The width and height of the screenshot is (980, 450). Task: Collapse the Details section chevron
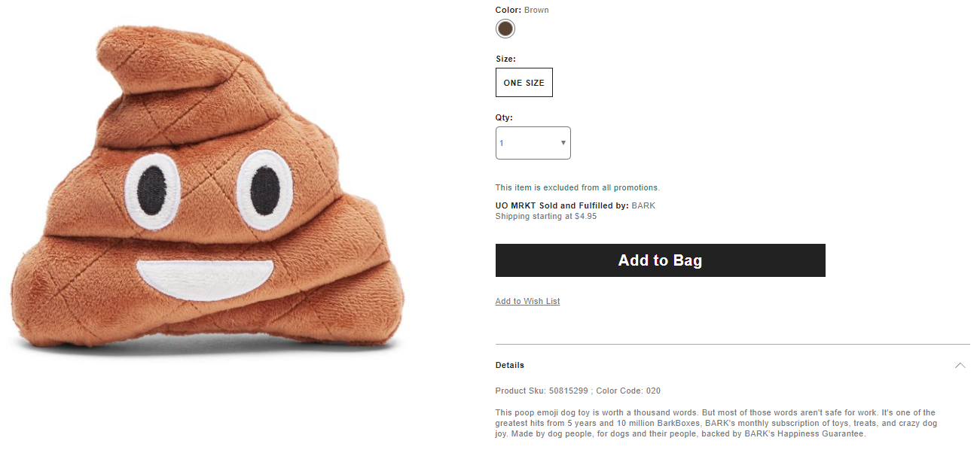(x=960, y=366)
